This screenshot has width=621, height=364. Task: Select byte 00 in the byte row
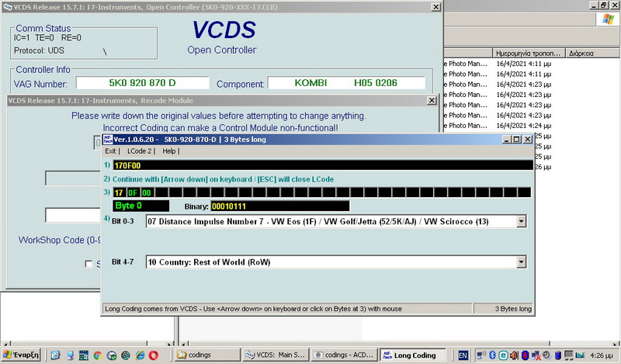coord(147,193)
